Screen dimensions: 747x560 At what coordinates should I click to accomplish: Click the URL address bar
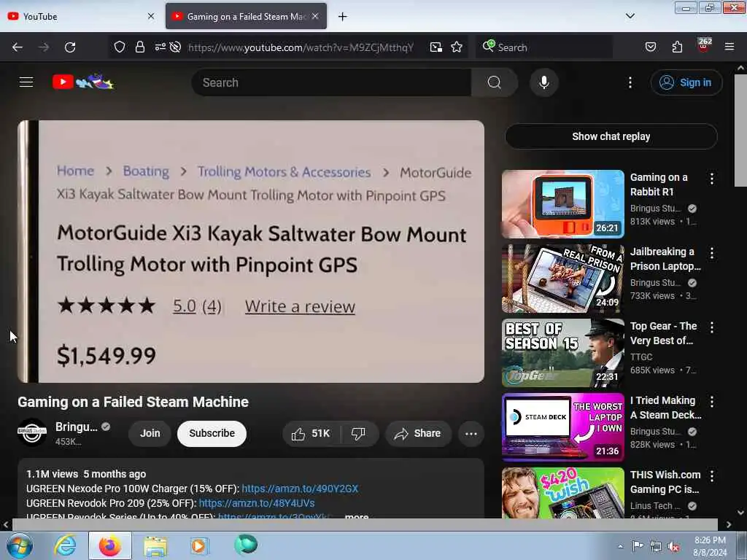[x=301, y=47]
